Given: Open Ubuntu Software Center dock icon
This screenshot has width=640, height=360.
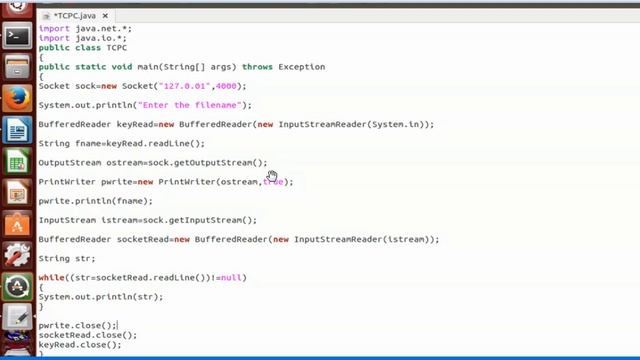Looking at the screenshot, I should [x=17, y=224].
